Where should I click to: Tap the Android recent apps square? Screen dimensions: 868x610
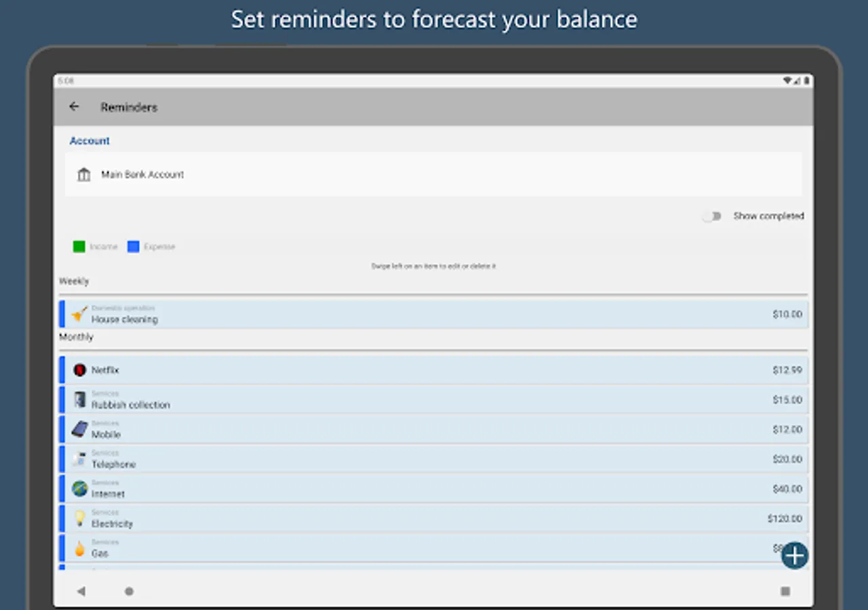785,592
